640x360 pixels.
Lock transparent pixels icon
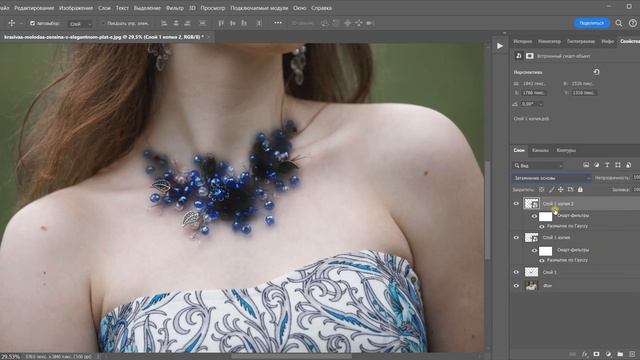(x=542, y=189)
